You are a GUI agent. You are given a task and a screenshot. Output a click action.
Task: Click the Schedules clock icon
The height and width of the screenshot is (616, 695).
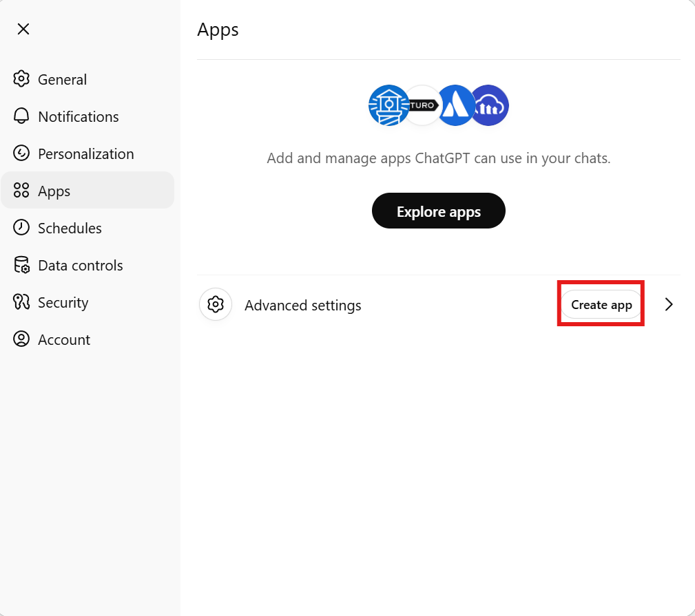[x=21, y=228]
